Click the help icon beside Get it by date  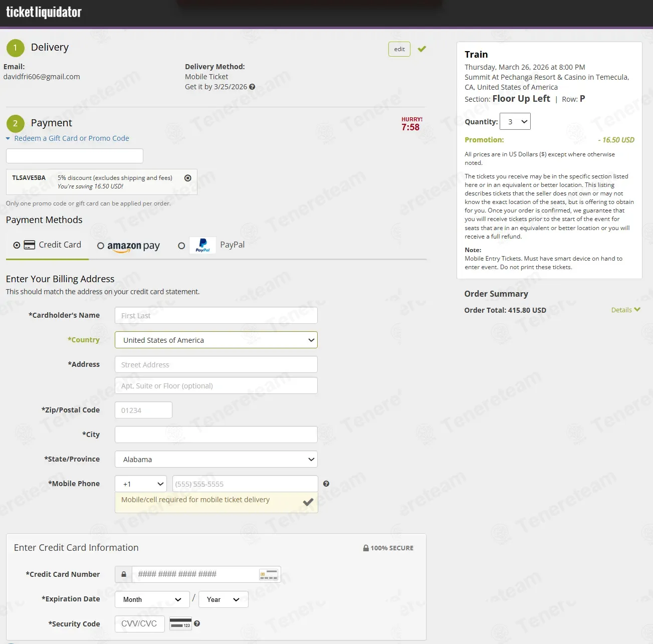252,87
